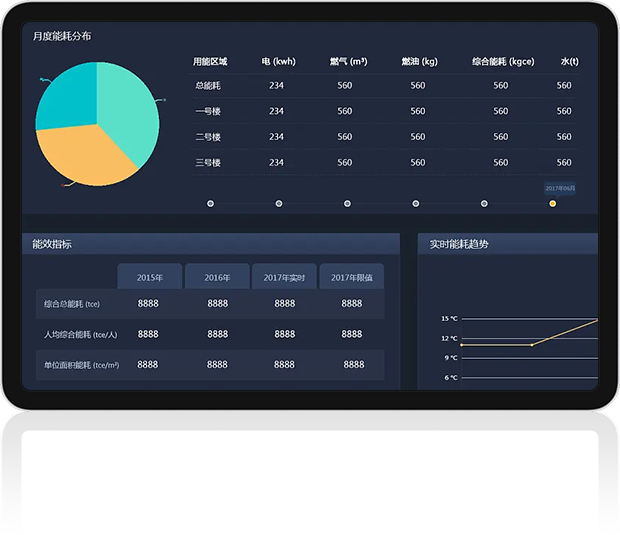The height and width of the screenshot is (535, 620).
Task: Select the highlighted yellow timeline dot
Action: pos(553,204)
